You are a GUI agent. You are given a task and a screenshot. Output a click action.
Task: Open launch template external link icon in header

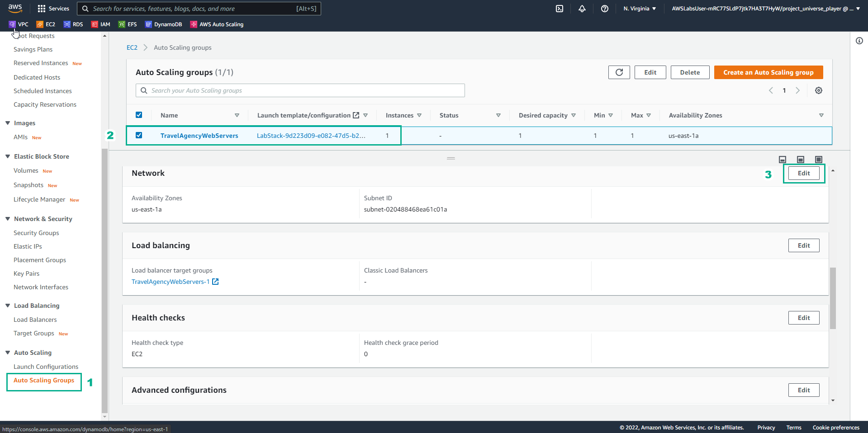356,115
